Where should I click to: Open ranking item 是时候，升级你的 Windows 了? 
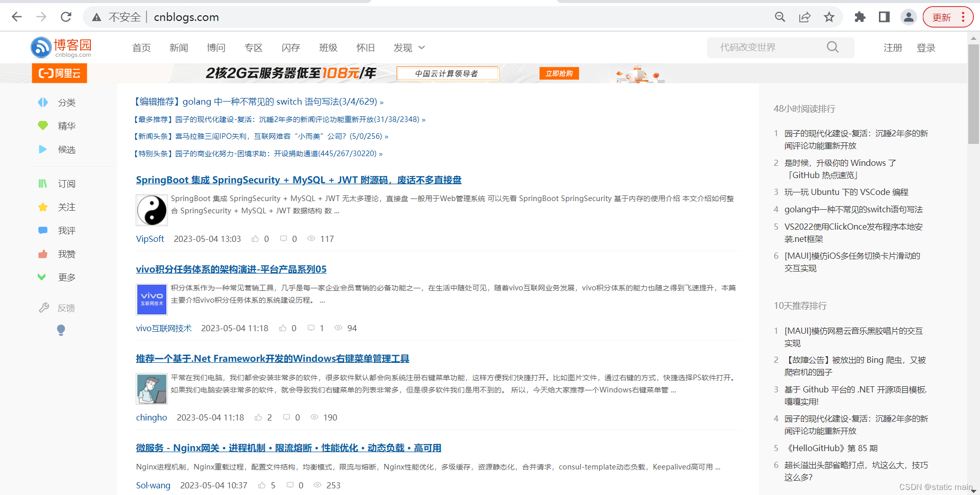[x=840, y=169]
